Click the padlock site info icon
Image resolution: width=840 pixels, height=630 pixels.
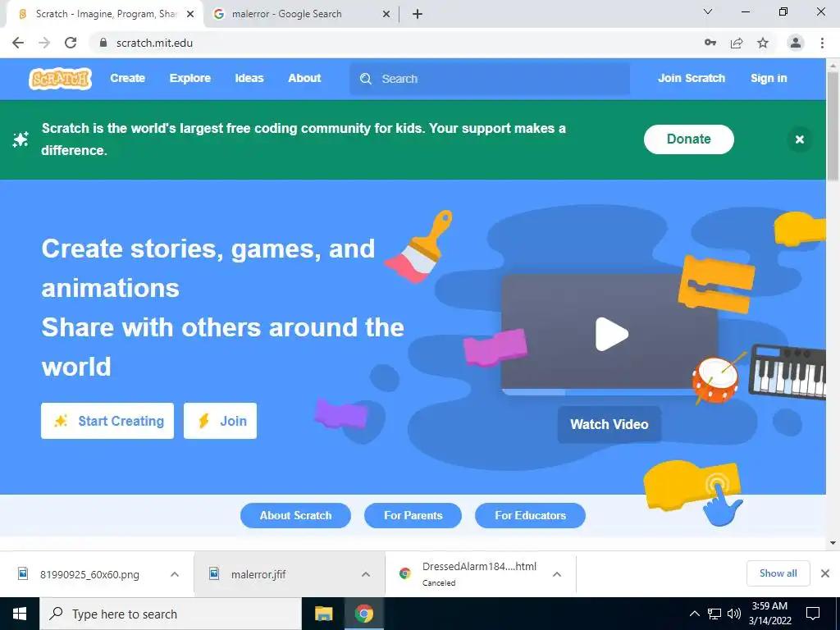[x=103, y=43]
